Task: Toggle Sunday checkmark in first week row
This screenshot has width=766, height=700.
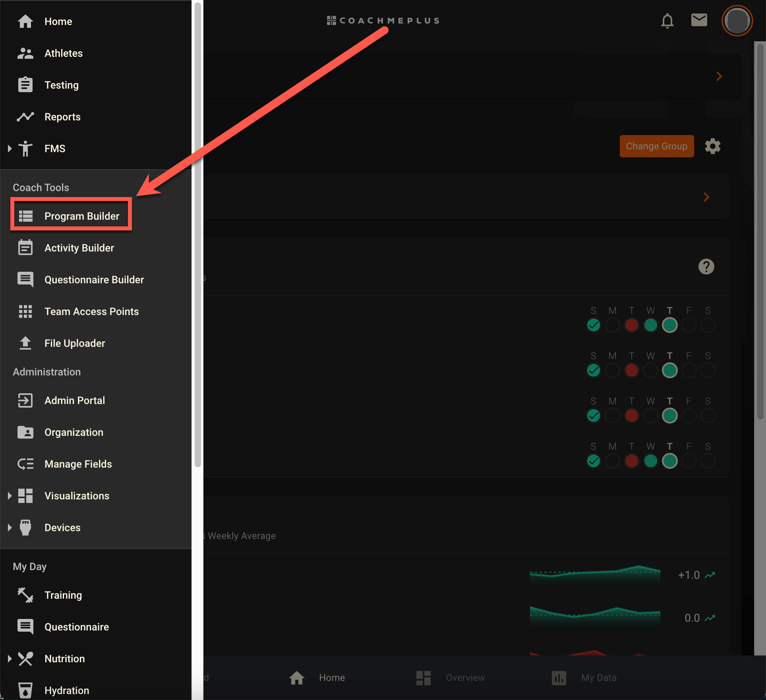Action: [593, 325]
